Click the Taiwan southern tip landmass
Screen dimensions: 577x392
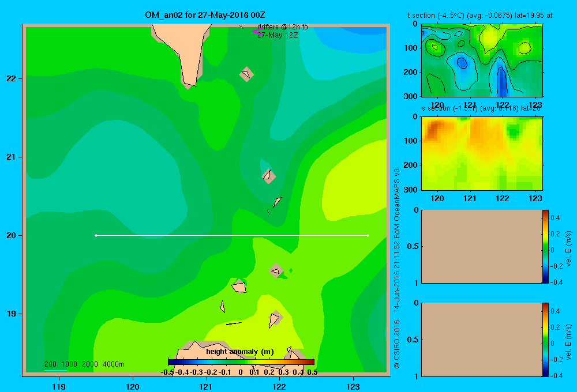(x=183, y=51)
